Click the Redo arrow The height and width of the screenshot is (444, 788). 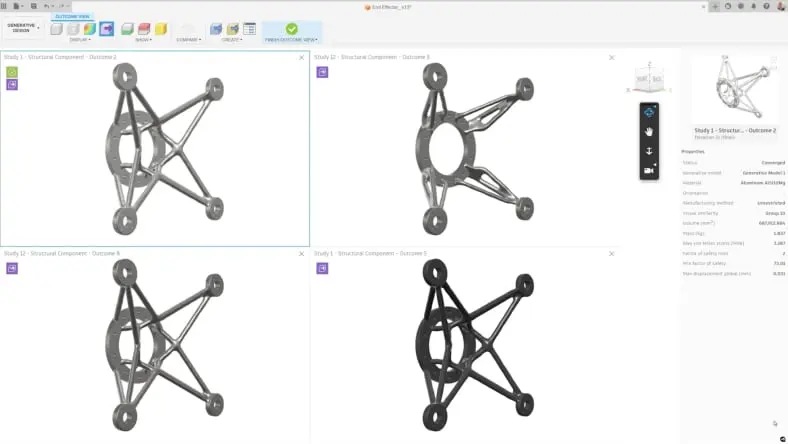pos(62,6)
